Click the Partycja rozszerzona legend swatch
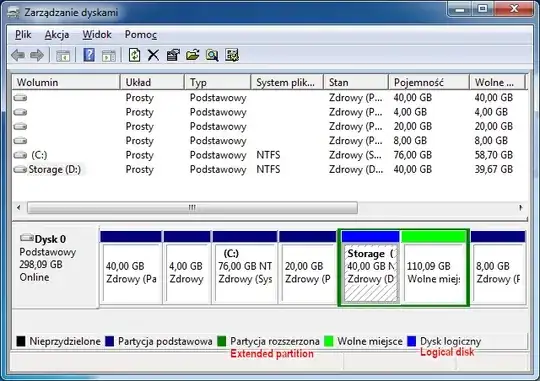 [x=222, y=341]
